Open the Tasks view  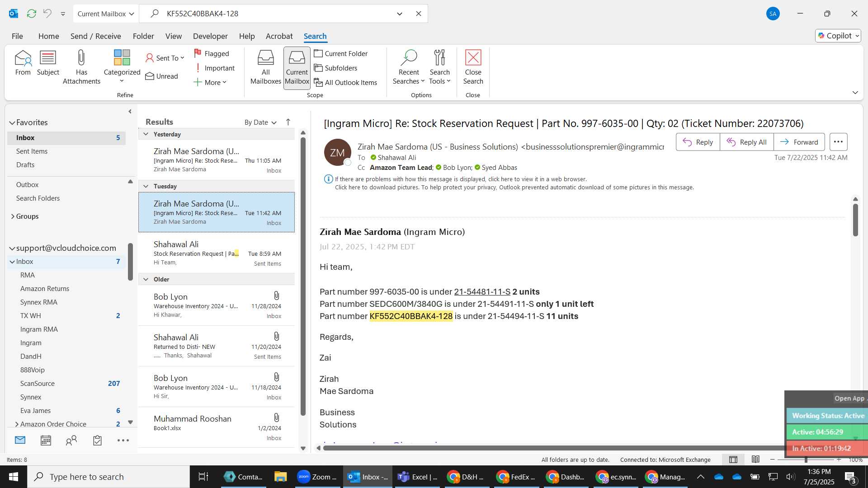pyautogui.click(x=97, y=440)
